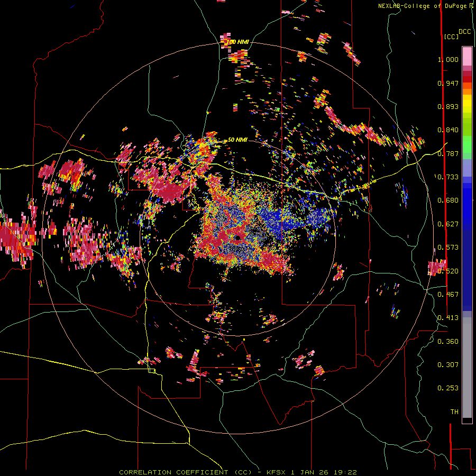Pick the light pink top segment of color bar
Image resolution: width=476 pixels, height=476 pixels.
(467, 56)
